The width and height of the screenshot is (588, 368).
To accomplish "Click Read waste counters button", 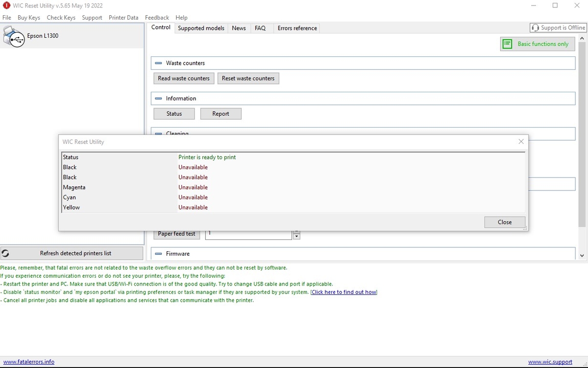I will (x=184, y=79).
